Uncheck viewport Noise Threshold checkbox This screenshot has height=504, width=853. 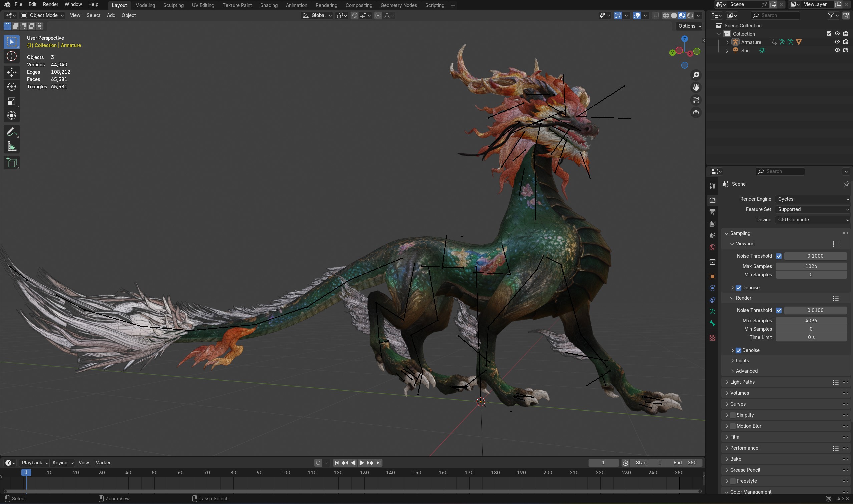click(779, 256)
